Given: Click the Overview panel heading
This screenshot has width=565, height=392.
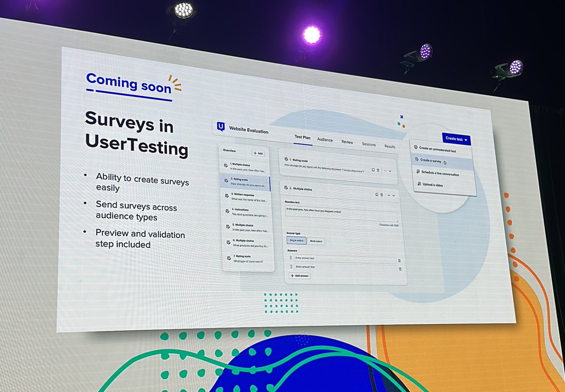Looking at the screenshot, I should [229, 151].
